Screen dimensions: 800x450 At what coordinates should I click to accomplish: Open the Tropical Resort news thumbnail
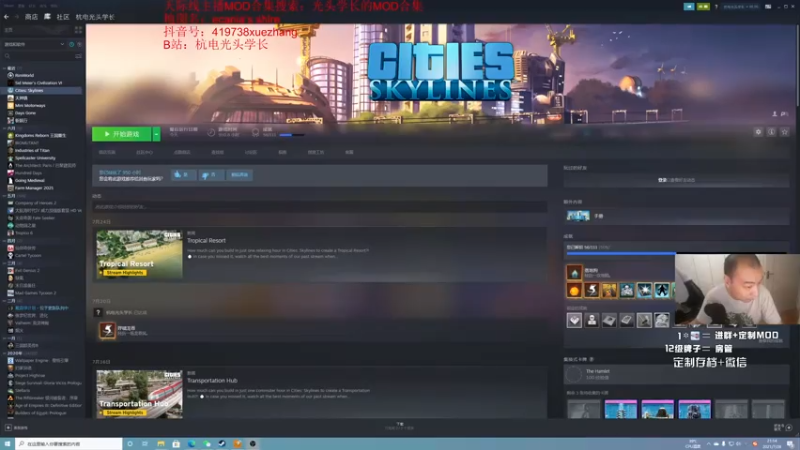coord(139,255)
